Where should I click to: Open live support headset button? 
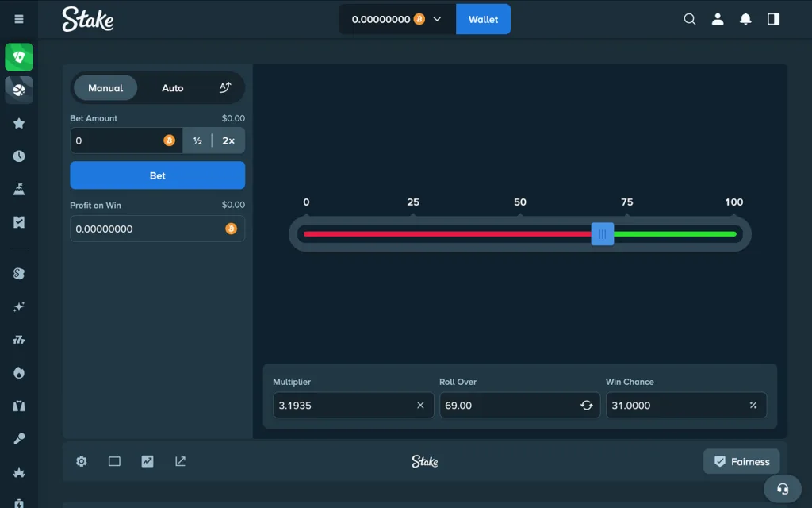point(783,489)
